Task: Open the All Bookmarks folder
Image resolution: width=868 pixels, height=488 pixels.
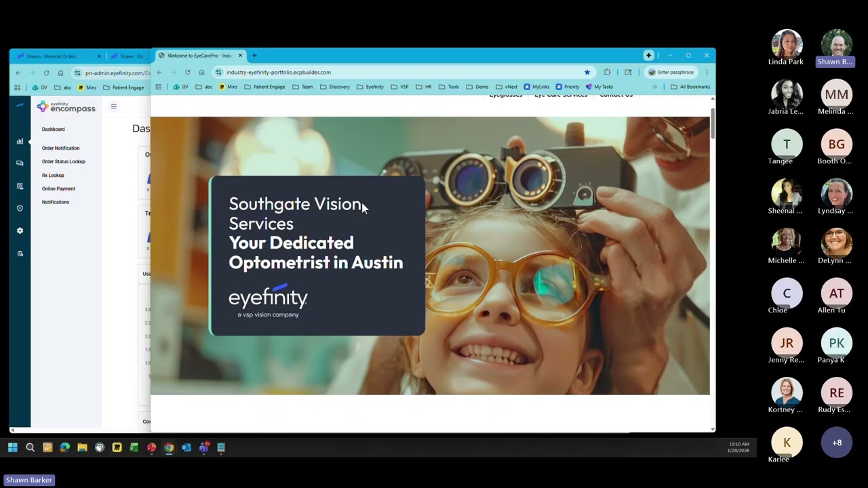Action: [690, 87]
